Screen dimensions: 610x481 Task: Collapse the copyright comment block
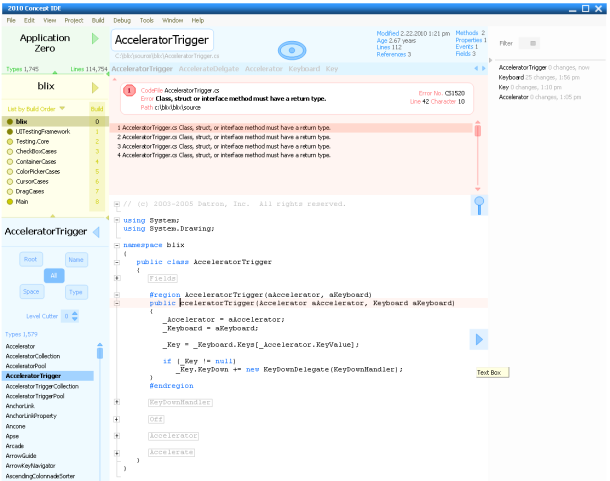pyautogui.click(x=117, y=204)
